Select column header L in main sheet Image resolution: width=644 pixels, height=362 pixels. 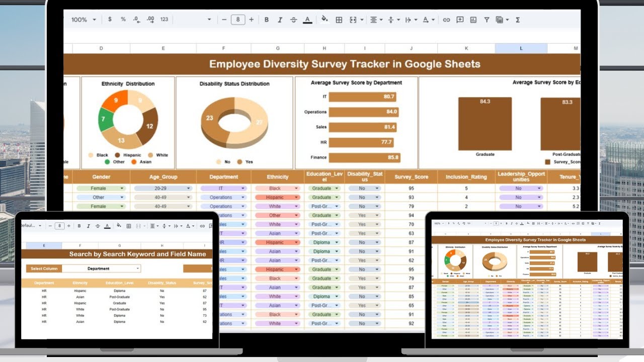pos(521,48)
